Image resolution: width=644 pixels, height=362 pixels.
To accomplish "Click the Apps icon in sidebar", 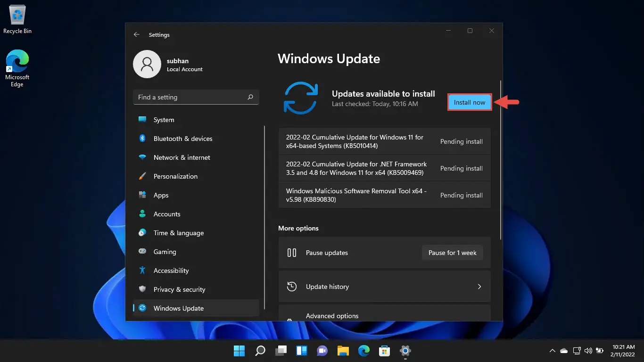I will 142,195.
